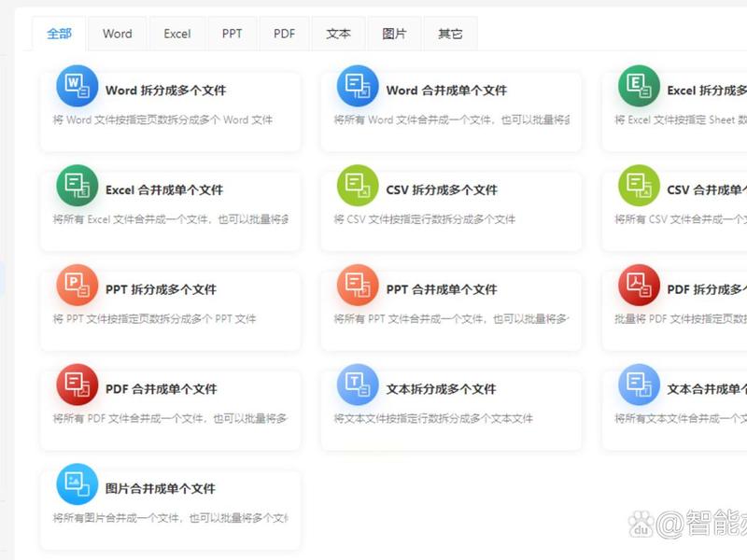Click description starting 将所有 CSV 文件合并成一个
The image size is (747, 560).
tap(681, 219)
